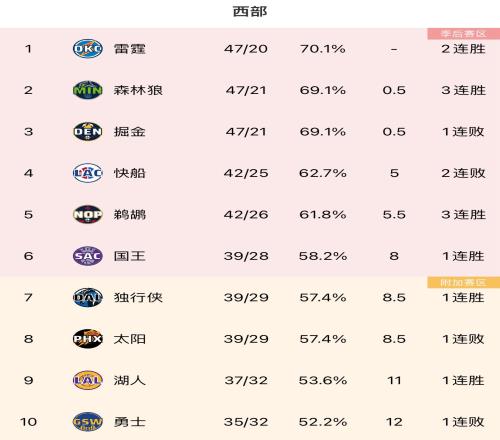The image size is (500, 440).
Task: Open the MIN Timberwolves team logo
Action: [88, 90]
